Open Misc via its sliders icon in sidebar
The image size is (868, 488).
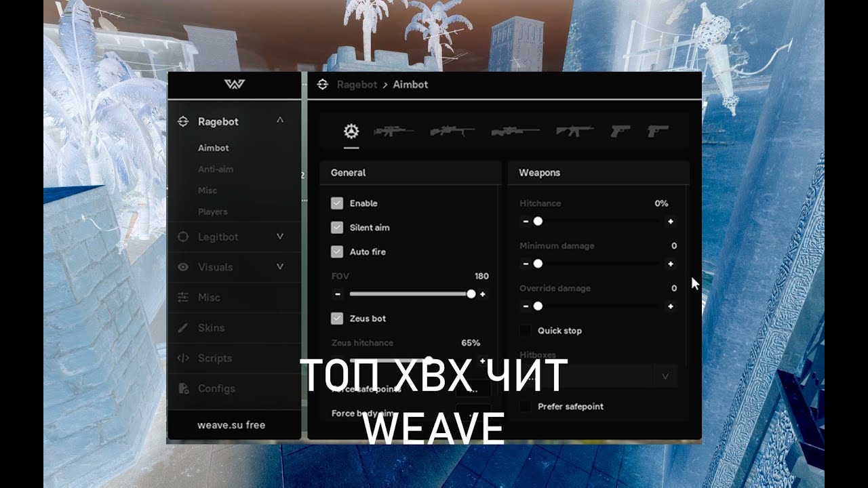[182, 298]
